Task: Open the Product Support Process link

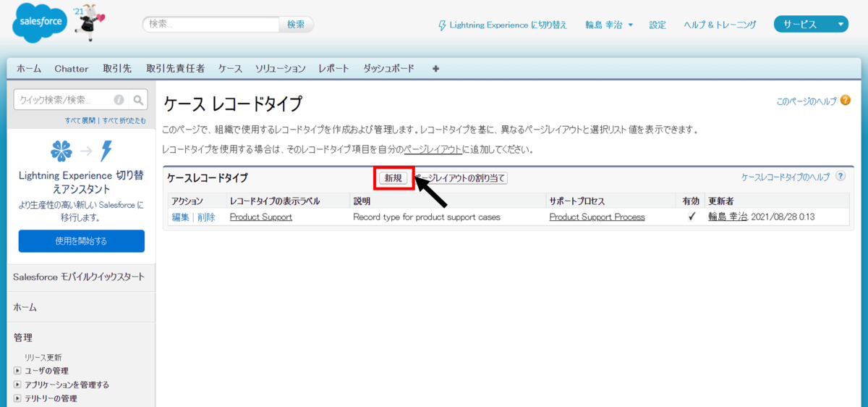Action: coord(597,217)
